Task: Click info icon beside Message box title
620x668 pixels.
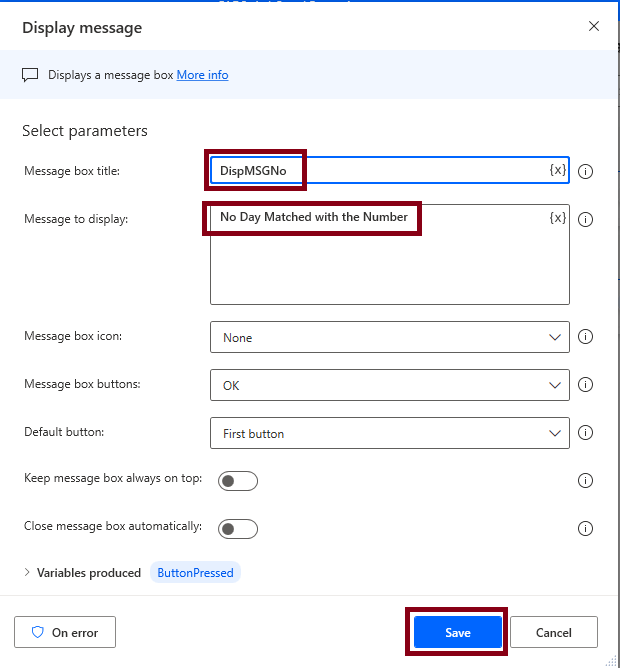Action: 585,171
